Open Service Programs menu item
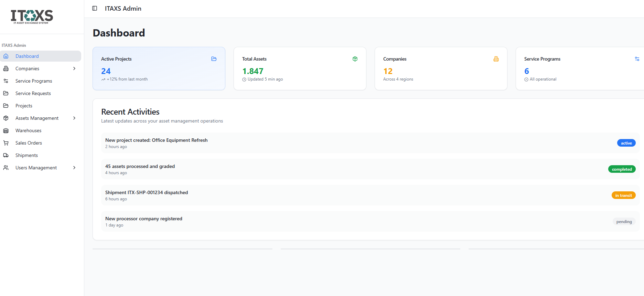This screenshot has width=644, height=296. click(x=41, y=81)
